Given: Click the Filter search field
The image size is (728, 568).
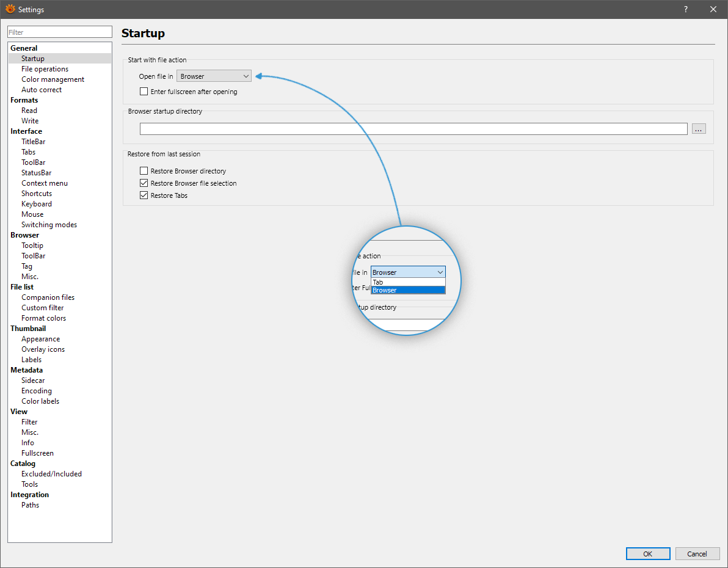Looking at the screenshot, I should pos(60,32).
